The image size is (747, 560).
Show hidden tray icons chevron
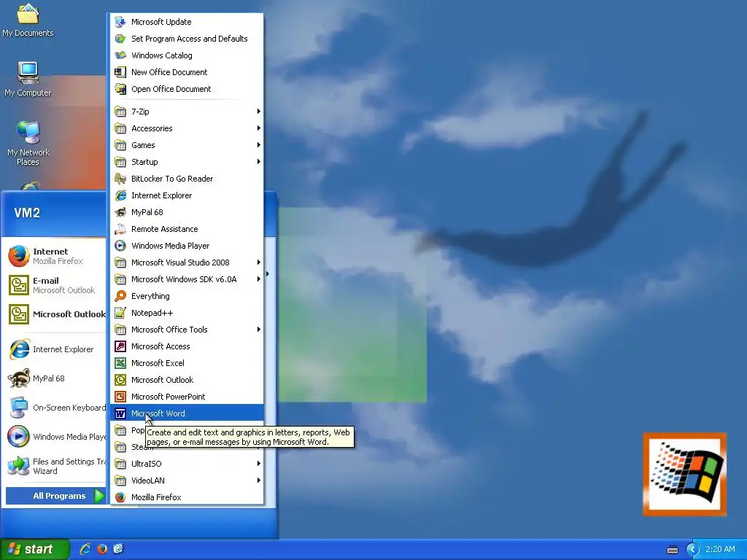[x=692, y=550]
